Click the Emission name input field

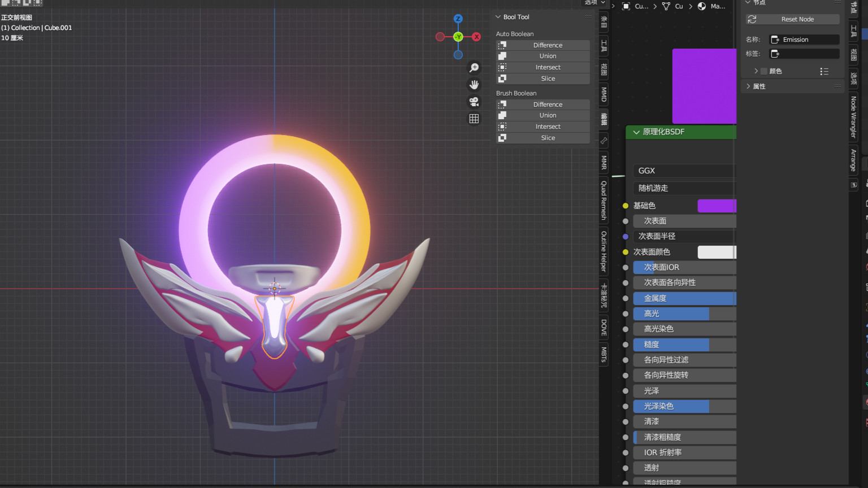805,40
